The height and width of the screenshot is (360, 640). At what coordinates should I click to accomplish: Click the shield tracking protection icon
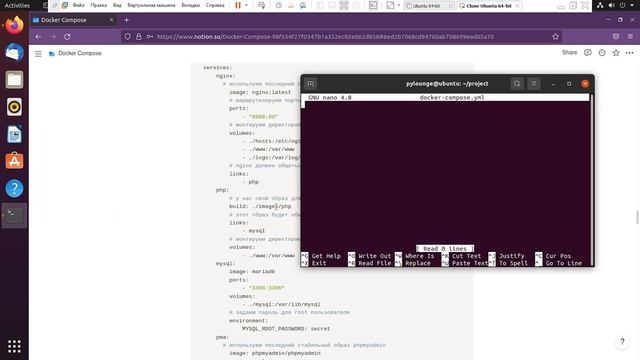128,36
